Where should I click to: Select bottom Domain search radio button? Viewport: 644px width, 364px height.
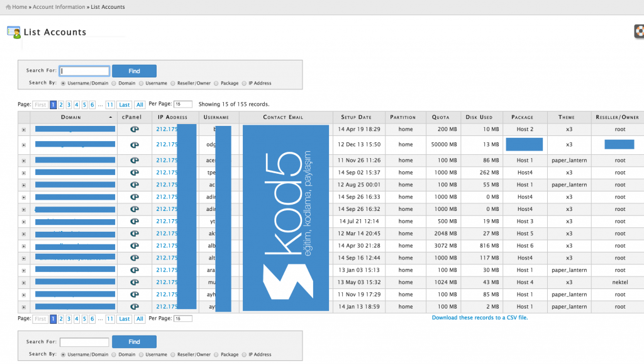click(x=114, y=355)
